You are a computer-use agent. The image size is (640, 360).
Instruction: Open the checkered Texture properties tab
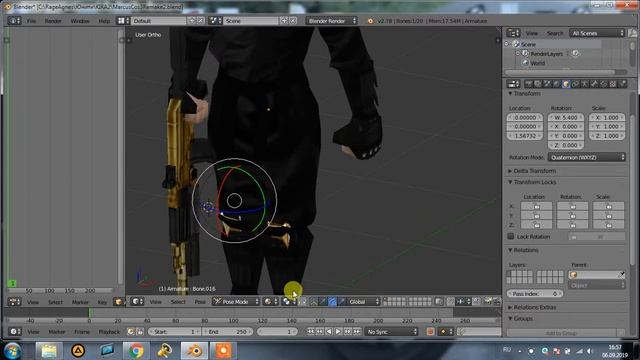point(613,84)
